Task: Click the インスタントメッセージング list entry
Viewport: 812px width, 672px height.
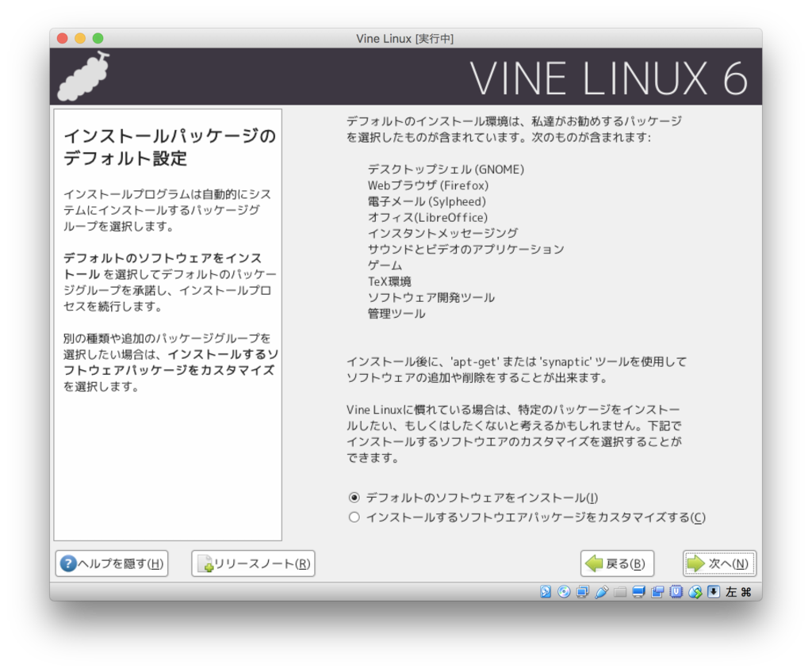Action: pyautogui.click(x=442, y=234)
